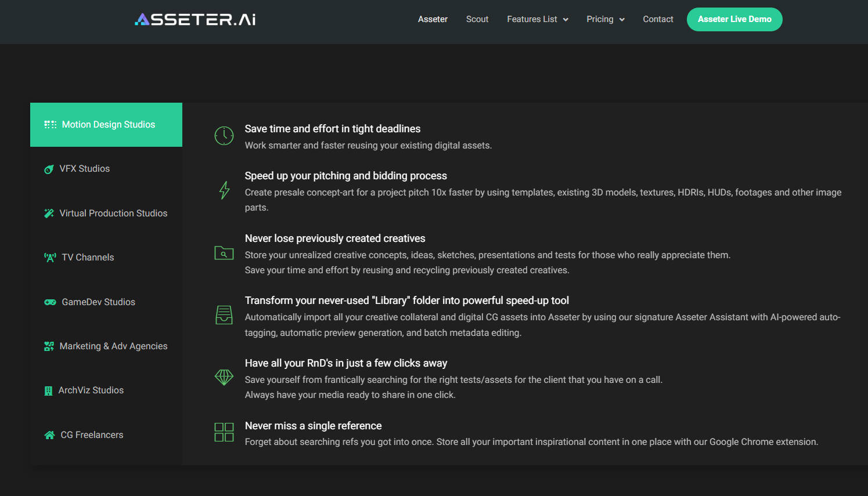
Task: Select the gamepad icon for GameDev Studios
Action: pyautogui.click(x=49, y=302)
